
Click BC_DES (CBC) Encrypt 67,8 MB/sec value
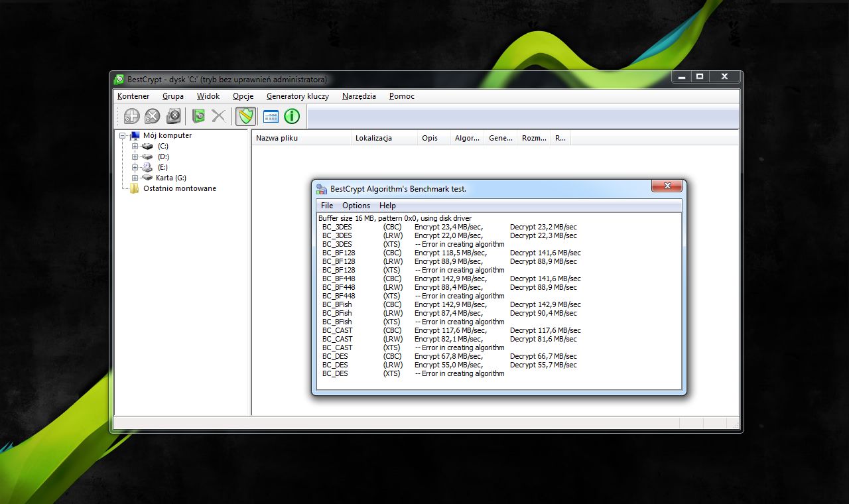(x=448, y=356)
